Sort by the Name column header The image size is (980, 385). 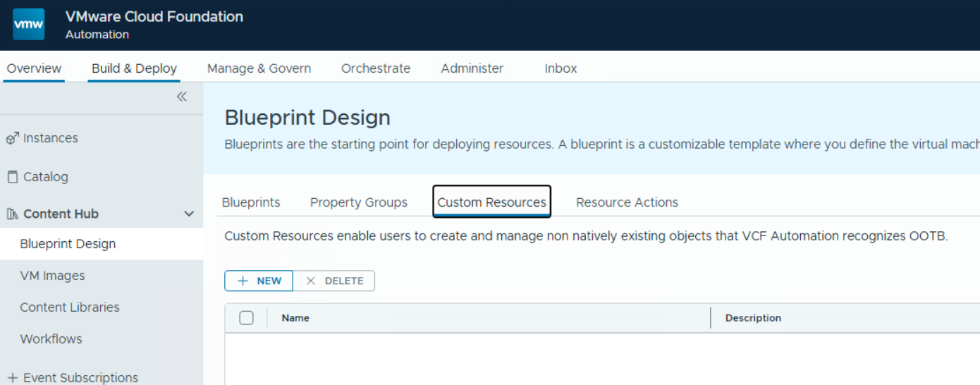295,318
